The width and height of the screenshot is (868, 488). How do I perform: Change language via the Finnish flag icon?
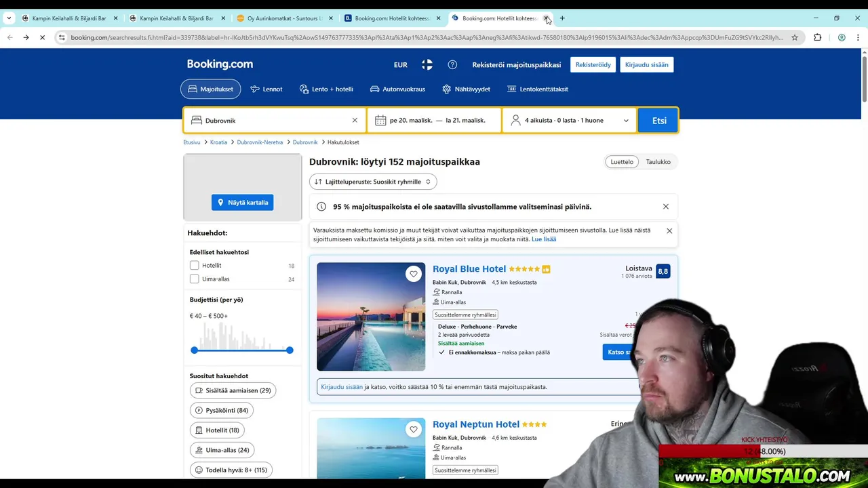coord(427,64)
